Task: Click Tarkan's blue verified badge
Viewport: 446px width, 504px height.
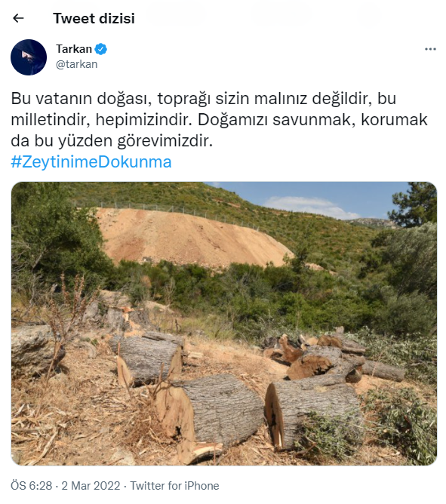Action: tap(101, 49)
